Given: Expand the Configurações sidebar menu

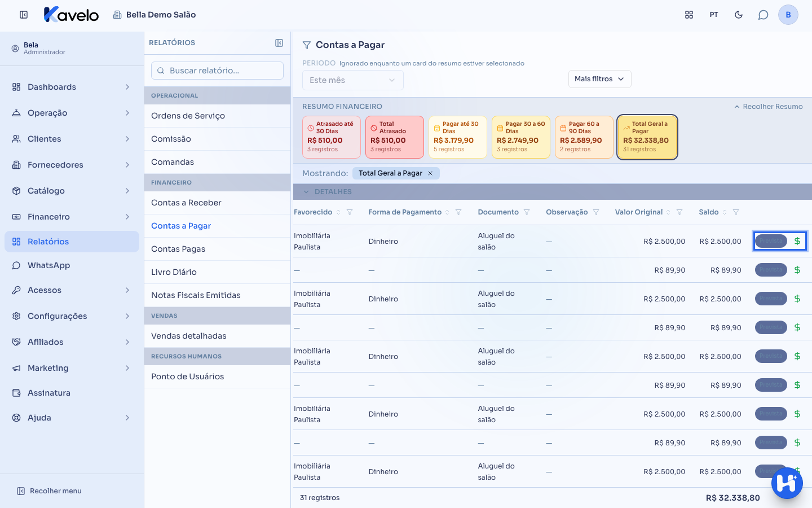Looking at the screenshot, I should pos(72,316).
